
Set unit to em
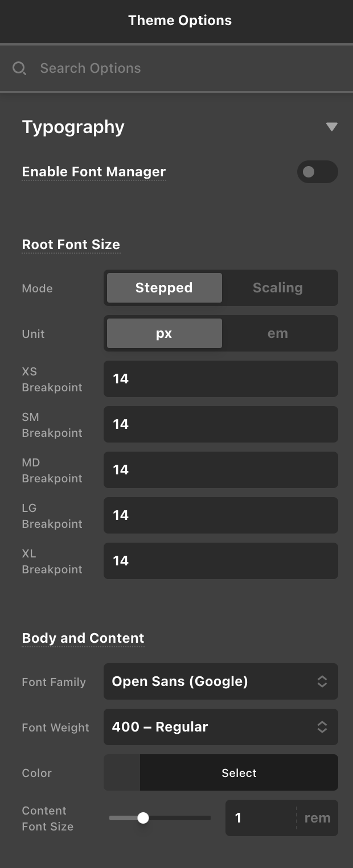(x=278, y=333)
